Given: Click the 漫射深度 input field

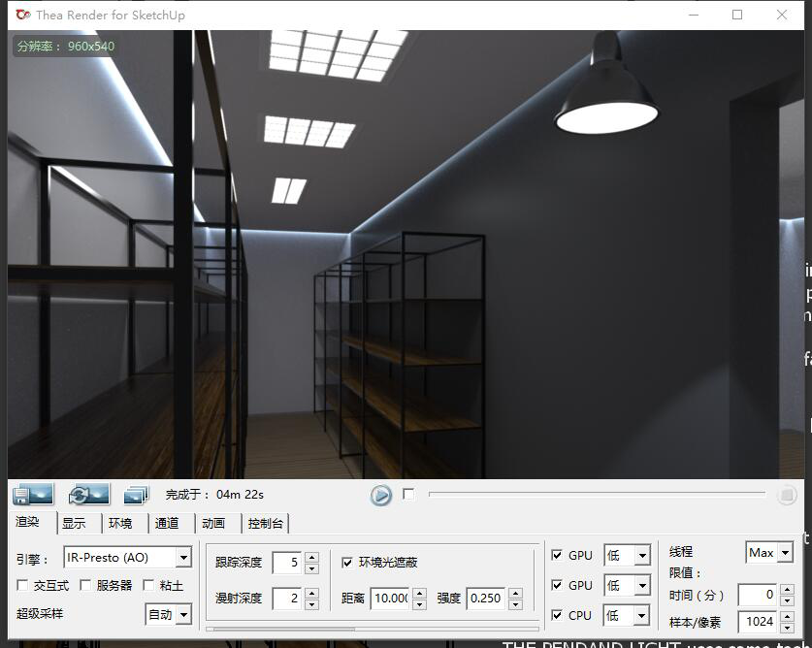Looking at the screenshot, I should point(288,599).
